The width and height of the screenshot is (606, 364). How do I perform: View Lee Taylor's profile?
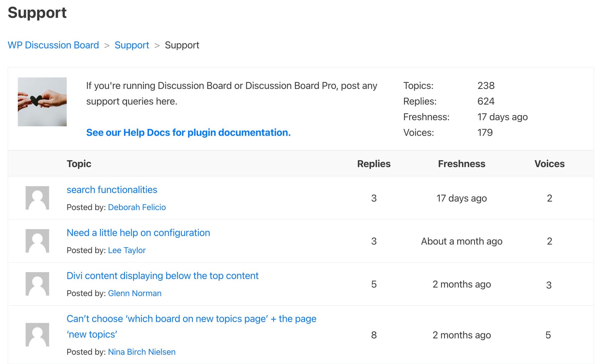127,250
